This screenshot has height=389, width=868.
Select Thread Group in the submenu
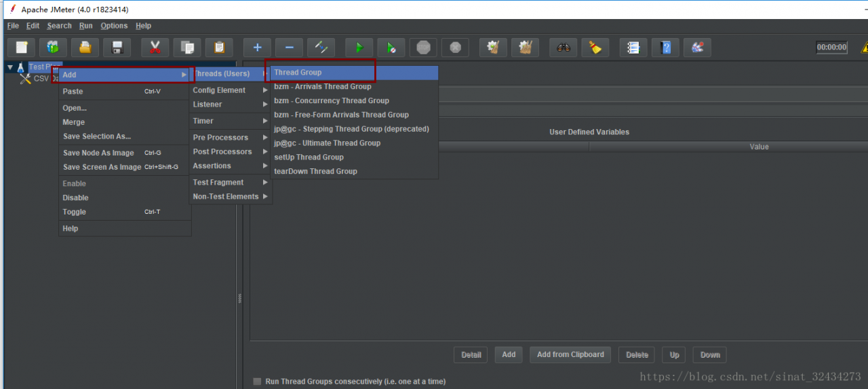355,73
